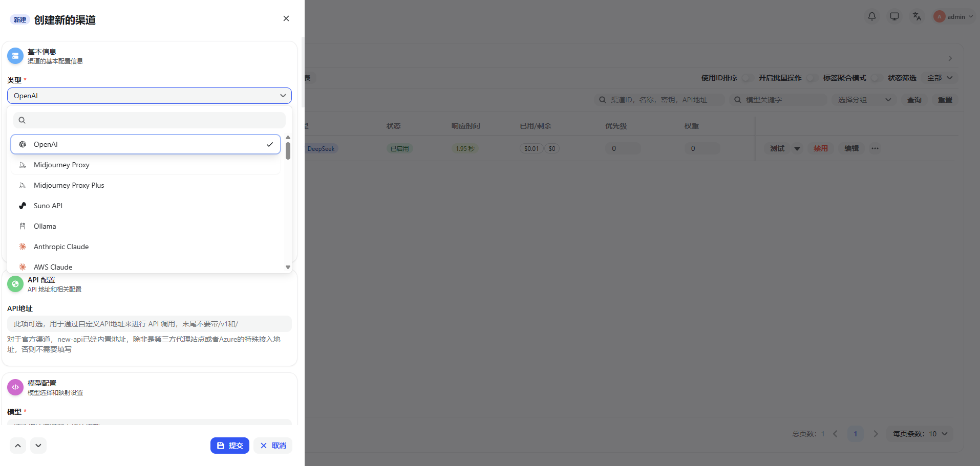Select Anthropic Claude from the list

point(61,247)
